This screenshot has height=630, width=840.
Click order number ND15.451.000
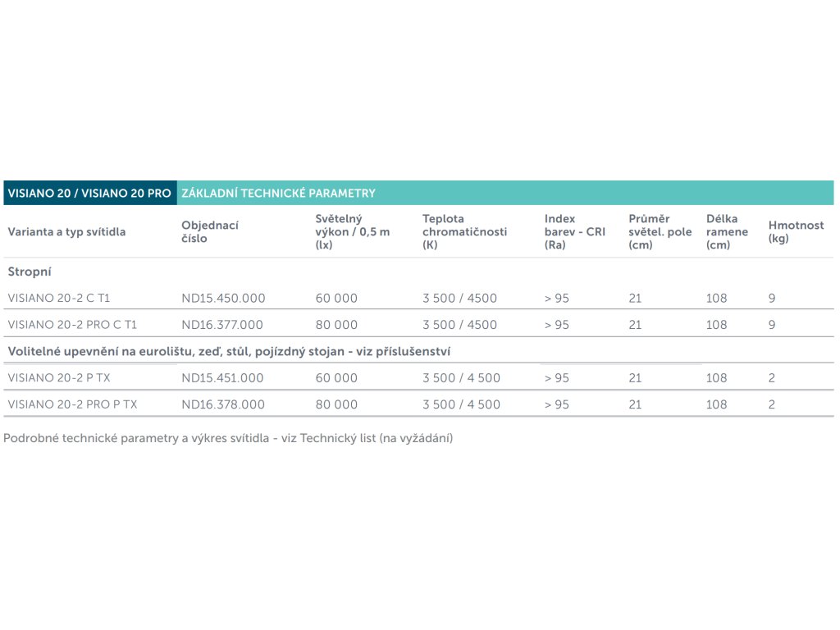pyautogui.click(x=222, y=377)
